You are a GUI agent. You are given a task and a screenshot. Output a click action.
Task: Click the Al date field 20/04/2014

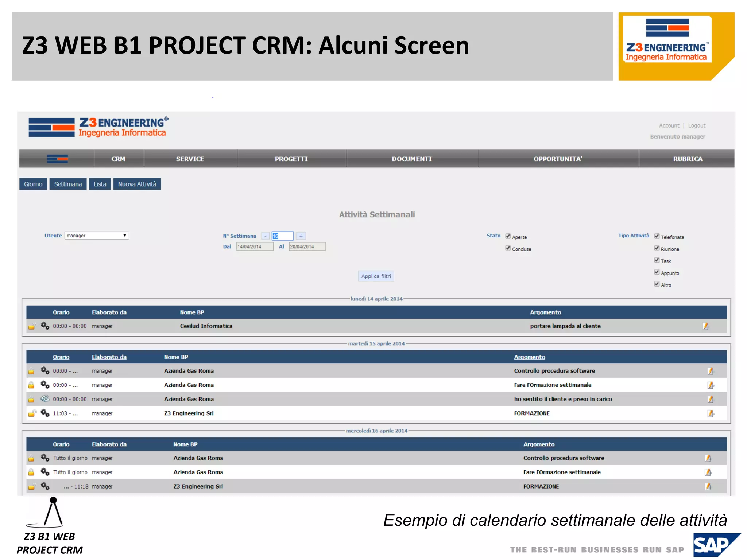point(307,247)
